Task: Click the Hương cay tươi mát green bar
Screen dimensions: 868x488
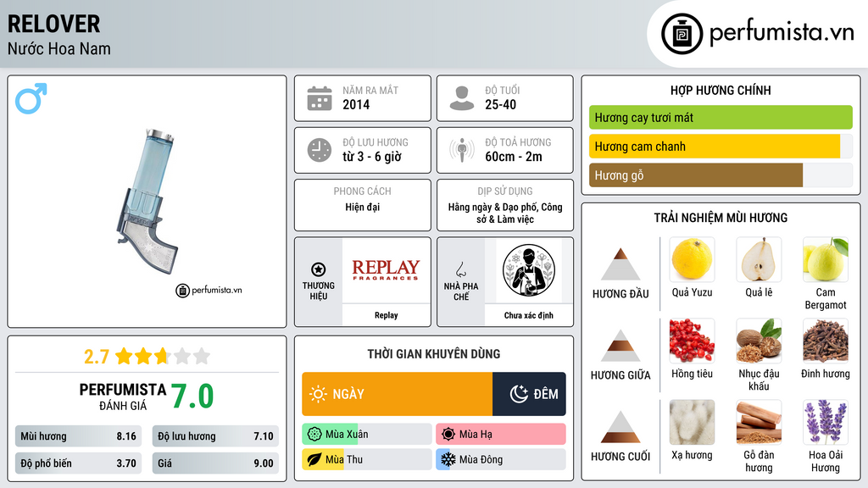Action: pyautogui.click(x=721, y=117)
